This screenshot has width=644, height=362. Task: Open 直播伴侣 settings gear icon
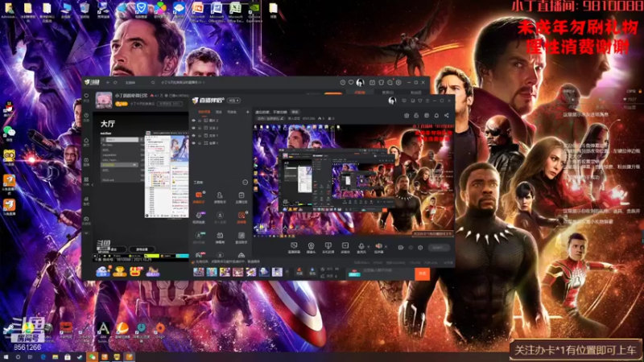pos(420,248)
